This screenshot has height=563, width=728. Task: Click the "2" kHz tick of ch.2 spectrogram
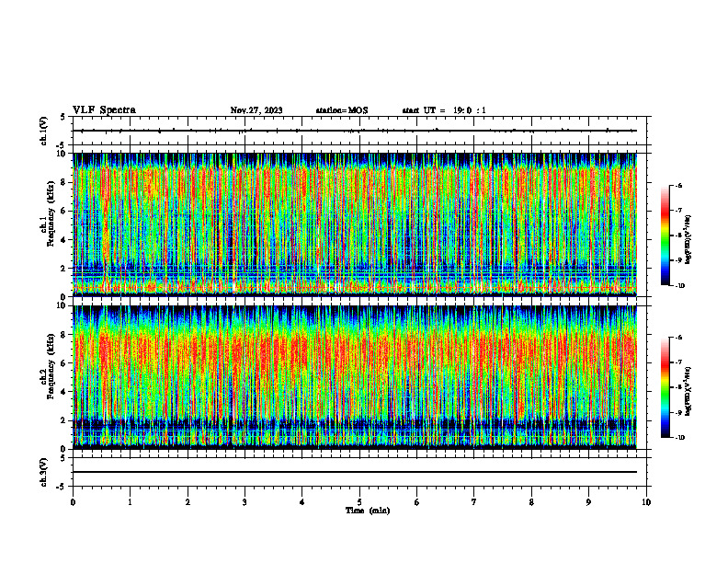(63, 420)
